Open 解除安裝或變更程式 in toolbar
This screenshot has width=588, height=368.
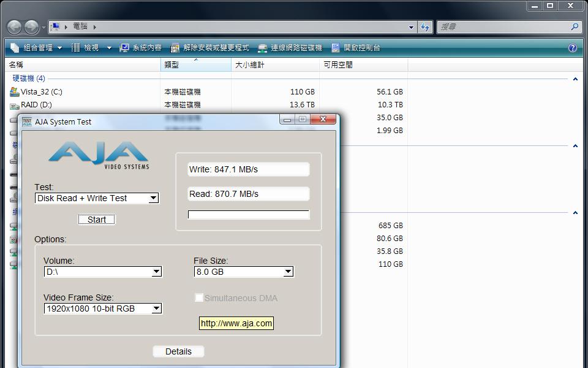209,48
